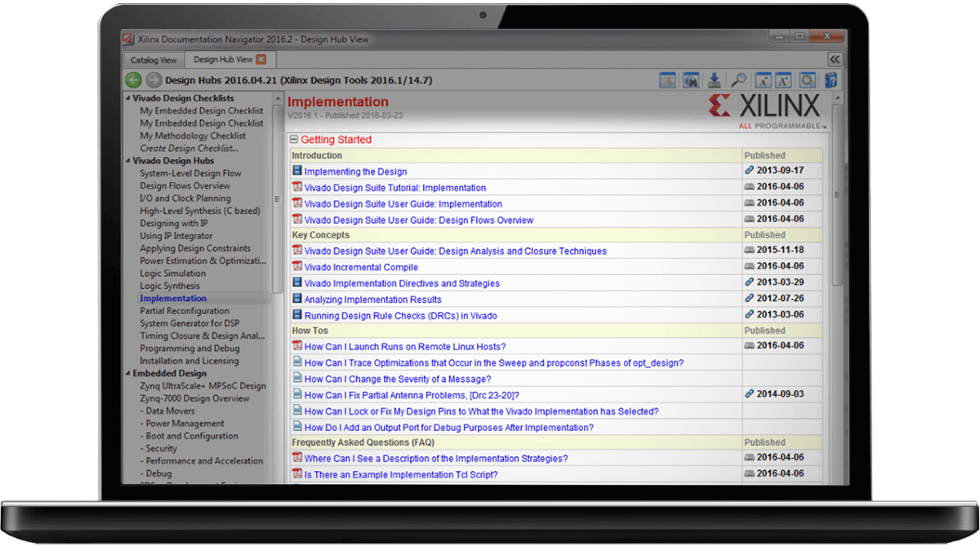Open I/O and Clock Planning hub
980x551 pixels.
(x=185, y=198)
